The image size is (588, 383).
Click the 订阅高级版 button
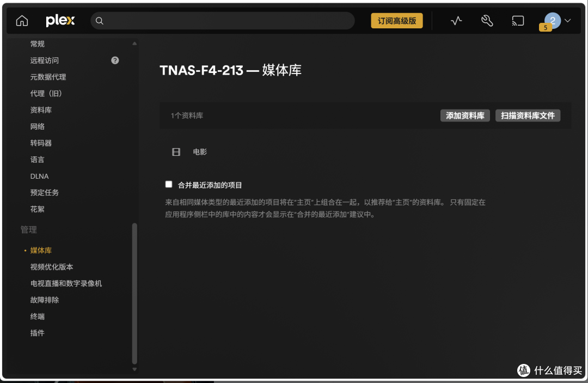[x=397, y=21]
